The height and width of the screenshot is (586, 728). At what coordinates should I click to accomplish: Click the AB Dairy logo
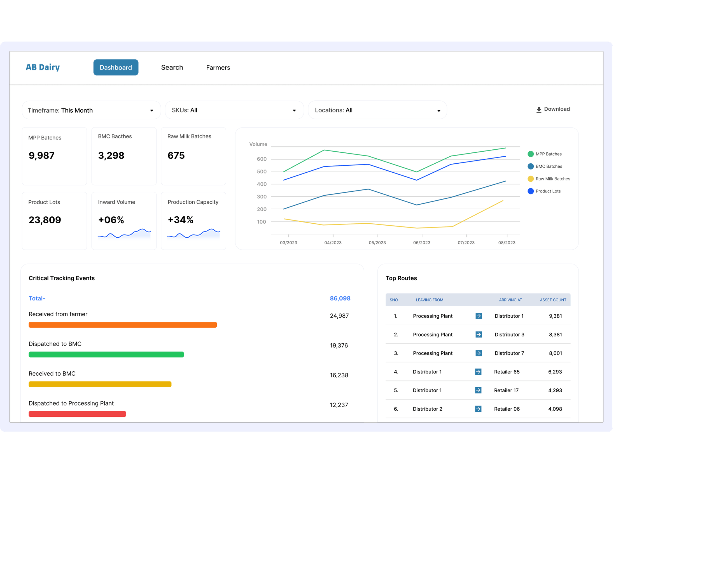click(x=43, y=67)
